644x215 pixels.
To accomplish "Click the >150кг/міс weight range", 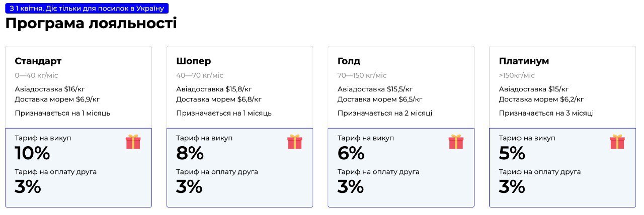I will pos(517,75).
